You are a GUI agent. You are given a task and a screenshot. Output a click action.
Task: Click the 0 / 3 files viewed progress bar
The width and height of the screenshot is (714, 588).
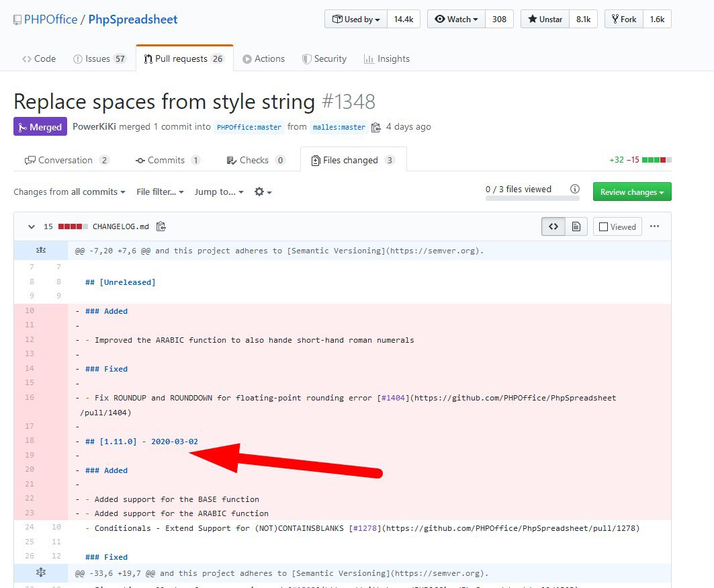click(533, 199)
